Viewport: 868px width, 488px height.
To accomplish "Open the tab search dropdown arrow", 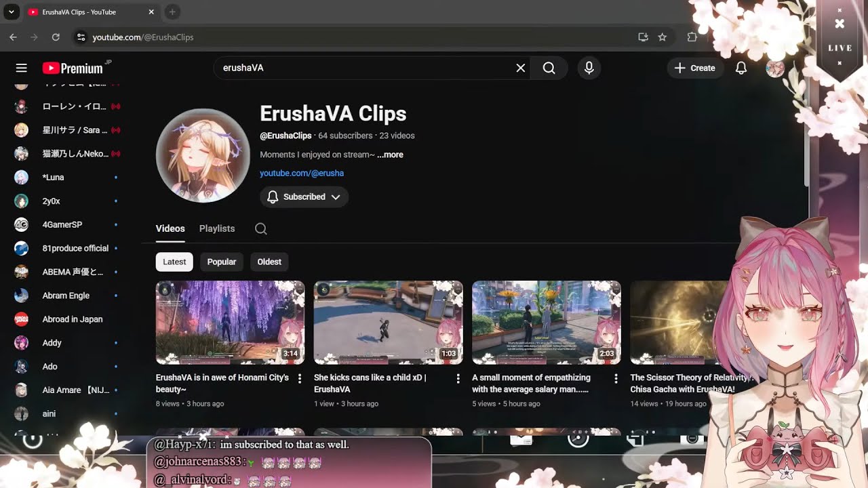I will click(12, 12).
